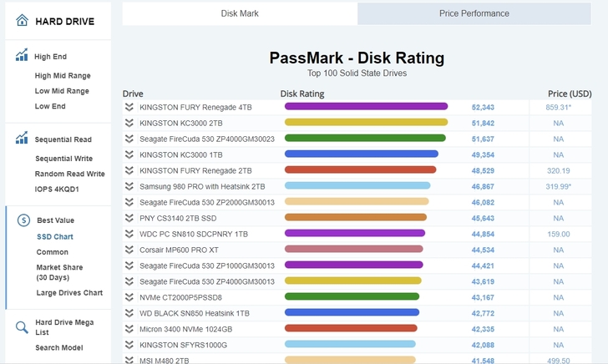Open the Large Drives Chart link
Image resolution: width=608 pixels, height=364 pixels.
[69, 293]
